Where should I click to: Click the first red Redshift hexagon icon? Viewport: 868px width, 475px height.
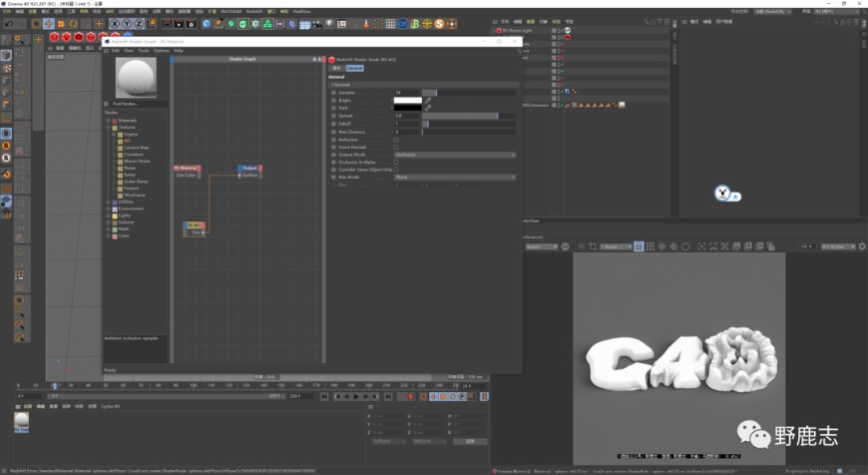54,38
